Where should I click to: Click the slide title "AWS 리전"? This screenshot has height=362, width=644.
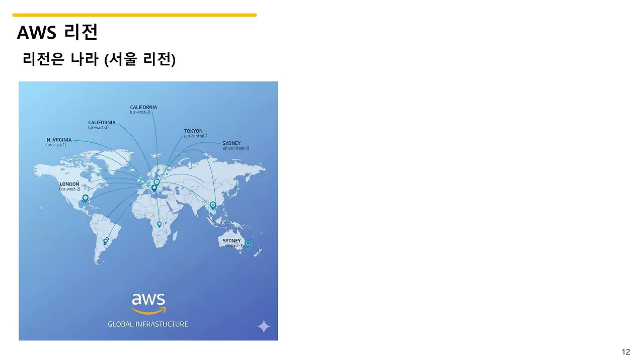point(57,33)
